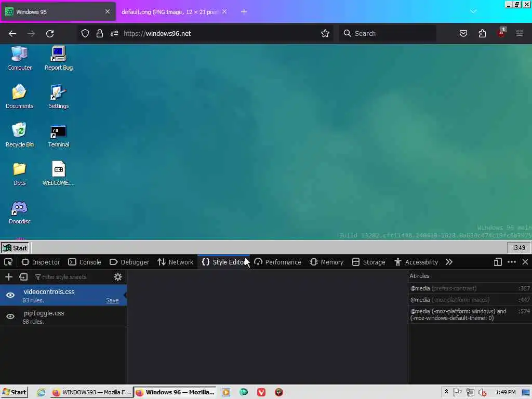Close the default.png tab

click(x=224, y=11)
